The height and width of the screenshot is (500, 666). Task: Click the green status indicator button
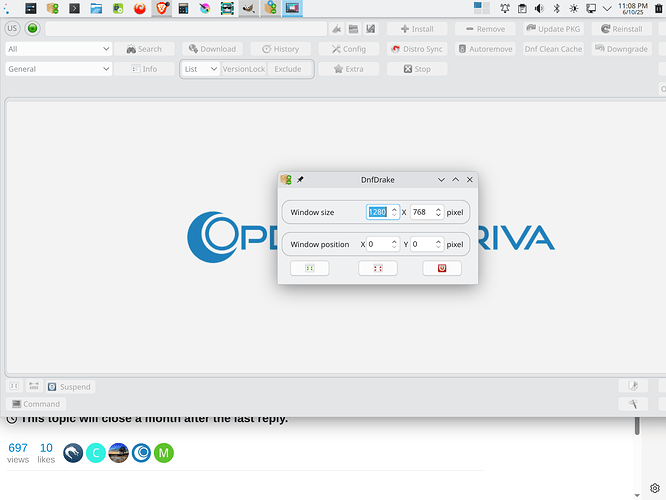tap(32, 28)
